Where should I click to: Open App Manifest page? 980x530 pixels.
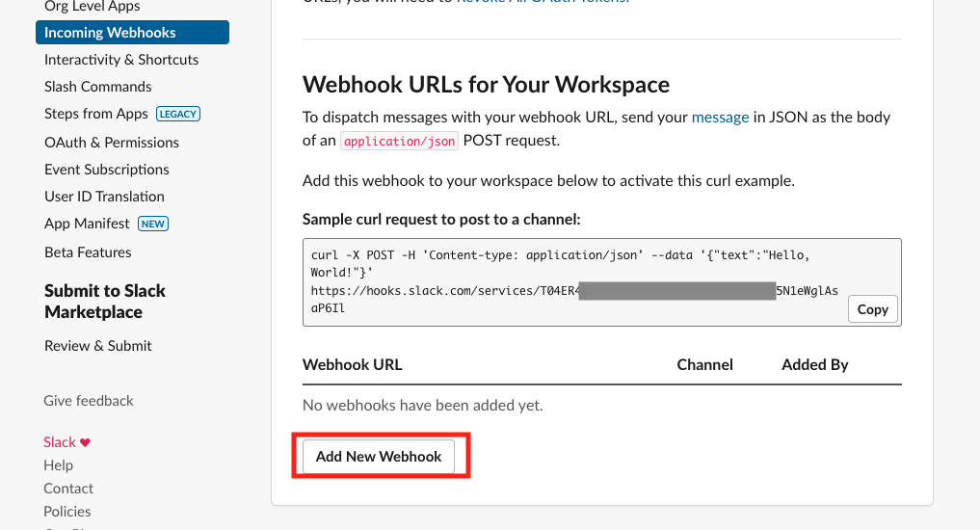pos(87,224)
